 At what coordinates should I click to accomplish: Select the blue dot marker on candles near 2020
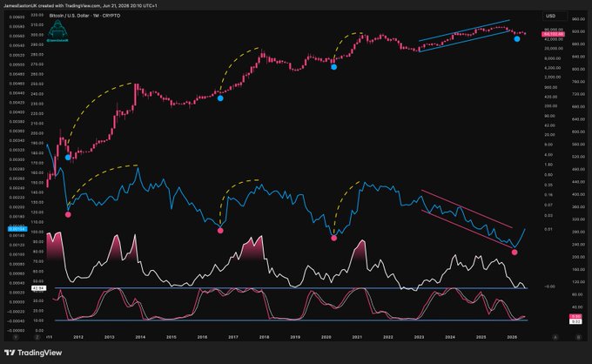(333, 67)
